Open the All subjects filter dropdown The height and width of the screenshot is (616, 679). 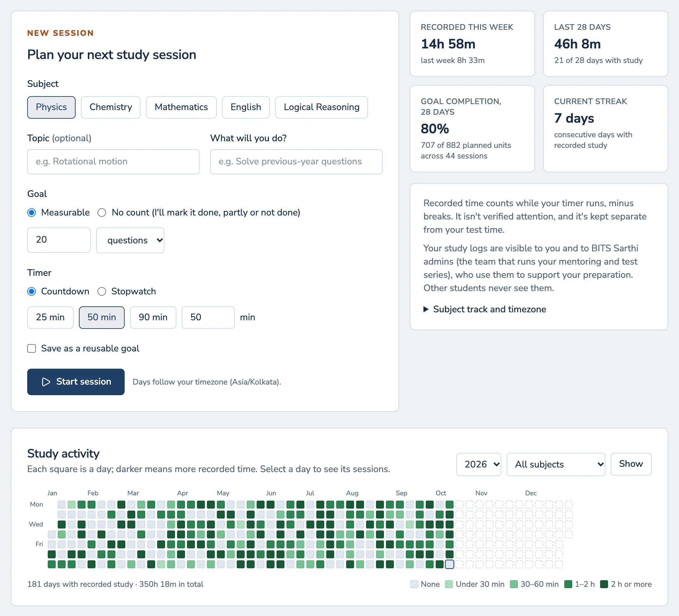(x=556, y=464)
